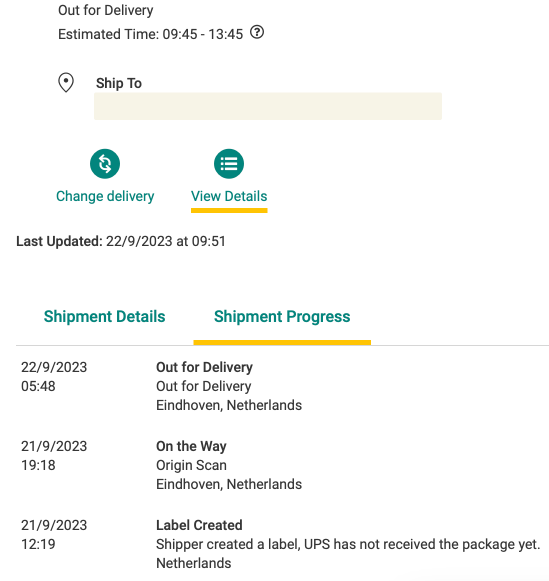Click the 21/9/2023 12:19 date stamp

(x=54, y=534)
